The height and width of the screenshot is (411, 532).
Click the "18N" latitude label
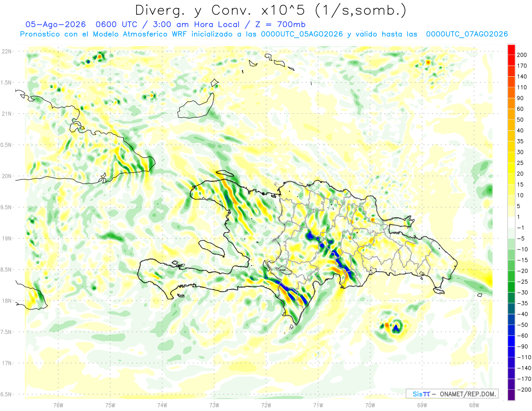(x=8, y=301)
